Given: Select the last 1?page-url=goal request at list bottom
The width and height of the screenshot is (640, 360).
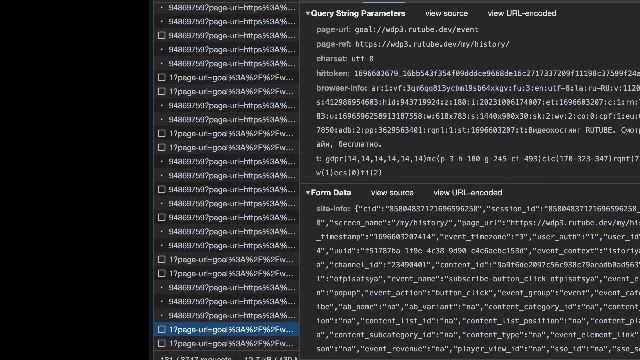Looking at the screenshot, I should [227, 343].
